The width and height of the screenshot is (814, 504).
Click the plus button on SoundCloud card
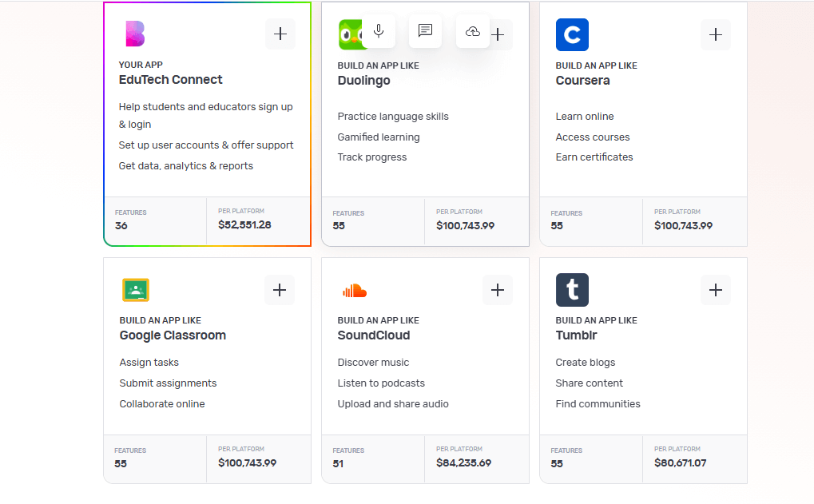(x=498, y=290)
